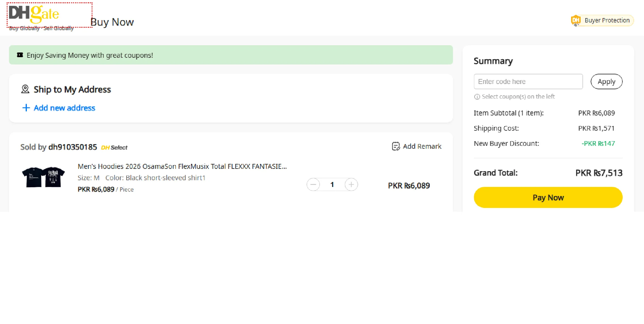Screen dimensions: 644x324
Task: Open seller dh910350185 store link
Action: 73,147
